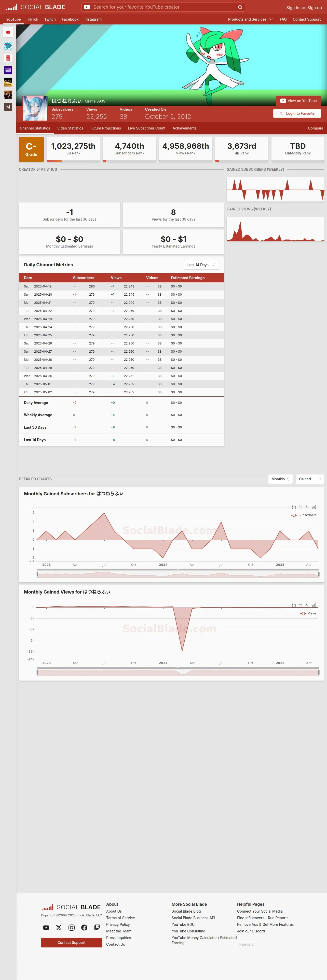
Task: Click the Social Blade header logo
Action: coord(35,7)
